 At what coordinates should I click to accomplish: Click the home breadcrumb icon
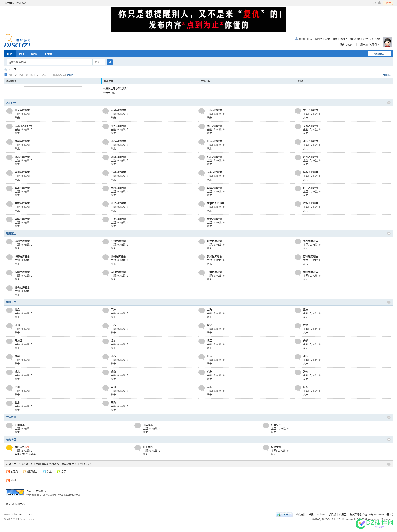(6, 70)
